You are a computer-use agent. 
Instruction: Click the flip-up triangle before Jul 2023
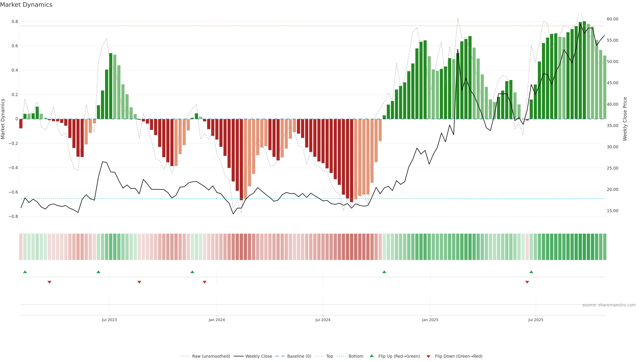coord(98,272)
